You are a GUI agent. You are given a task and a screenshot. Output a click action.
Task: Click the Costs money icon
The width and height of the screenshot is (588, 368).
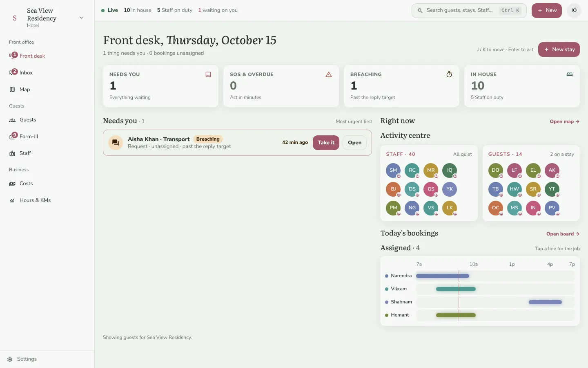coord(12,184)
